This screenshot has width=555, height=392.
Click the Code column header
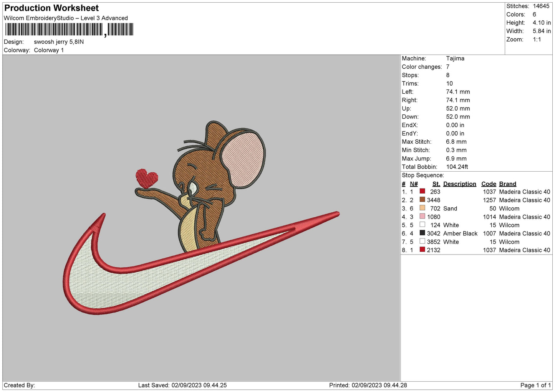click(489, 184)
